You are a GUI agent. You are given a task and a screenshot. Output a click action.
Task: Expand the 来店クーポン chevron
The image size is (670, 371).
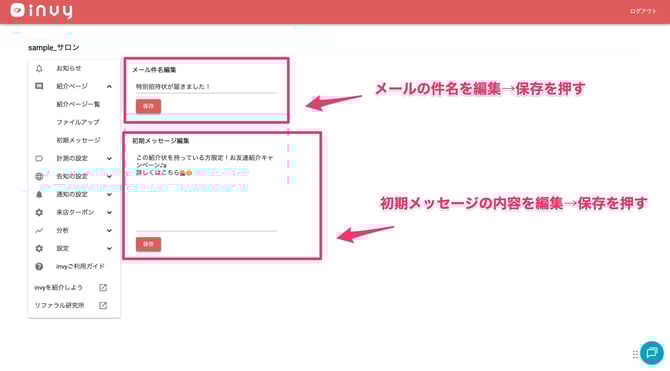pos(109,212)
